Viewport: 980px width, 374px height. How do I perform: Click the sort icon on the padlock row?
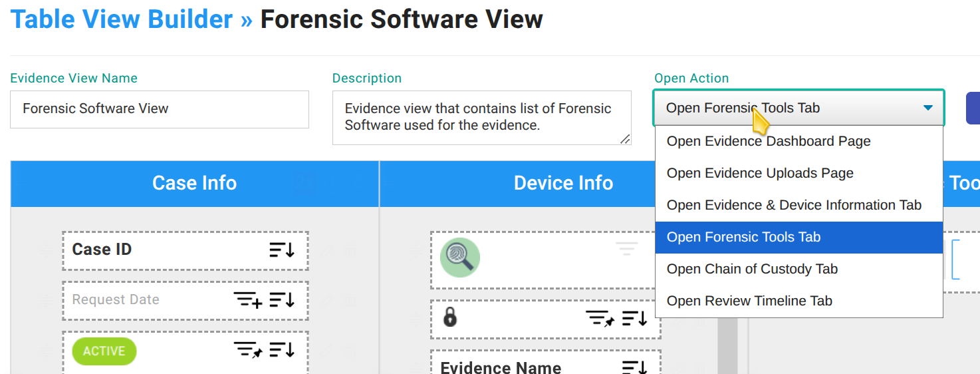[634, 319]
